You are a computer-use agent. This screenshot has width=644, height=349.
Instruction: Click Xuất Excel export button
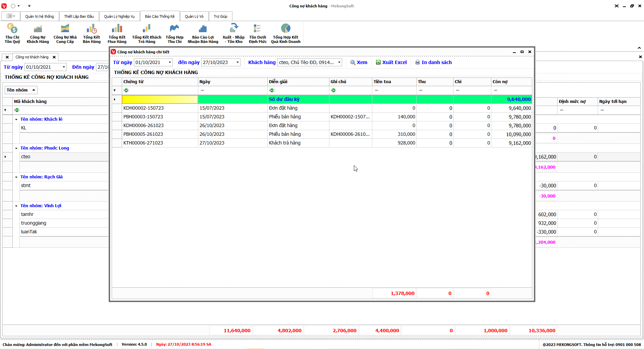(x=391, y=62)
